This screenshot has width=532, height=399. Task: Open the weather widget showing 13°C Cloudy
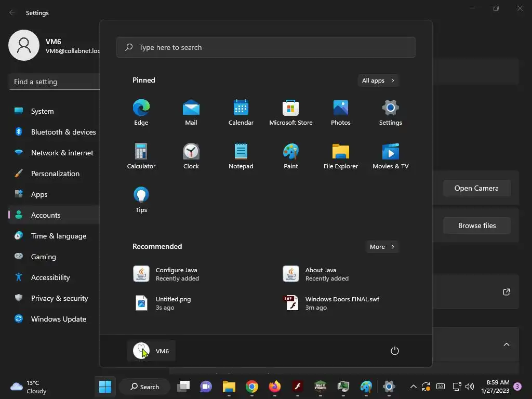pyautogui.click(x=29, y=387)
